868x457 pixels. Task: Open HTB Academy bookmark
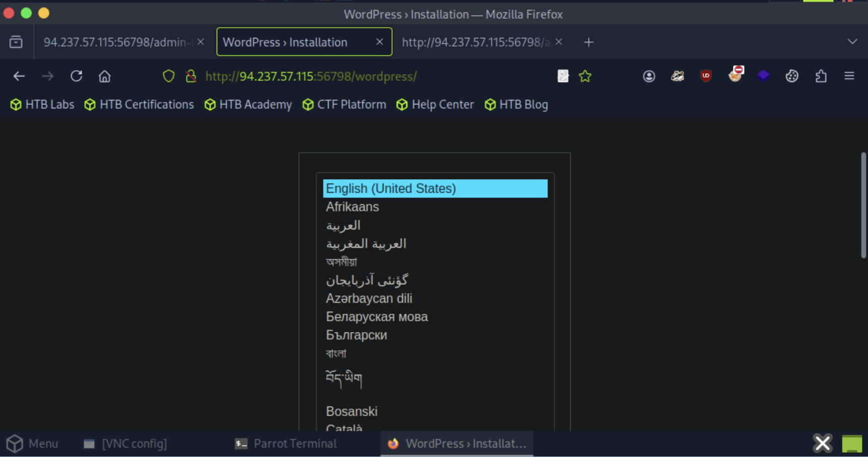(248, 104)
